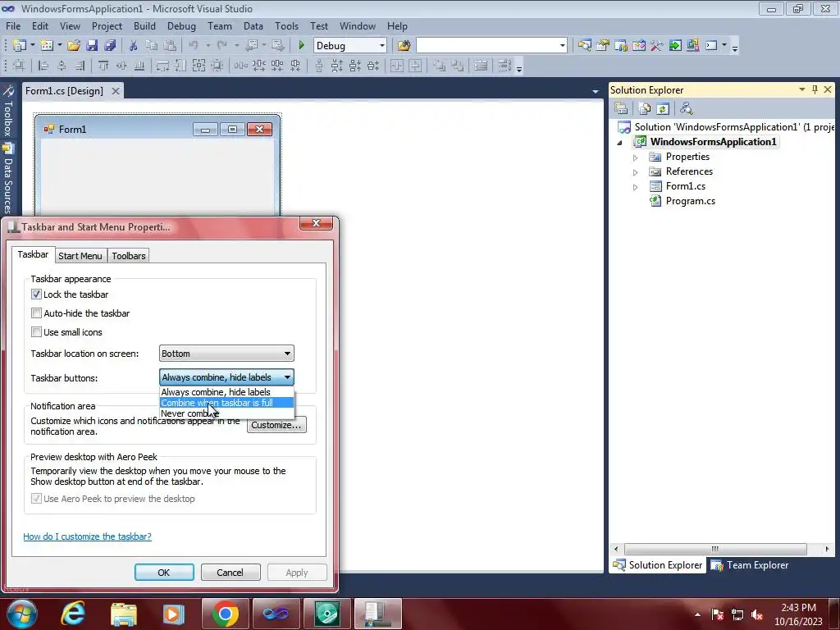Click the Make Same Width layout icon
The width and height of the screenshot is (840, 630).
click(x=162, y=66)
